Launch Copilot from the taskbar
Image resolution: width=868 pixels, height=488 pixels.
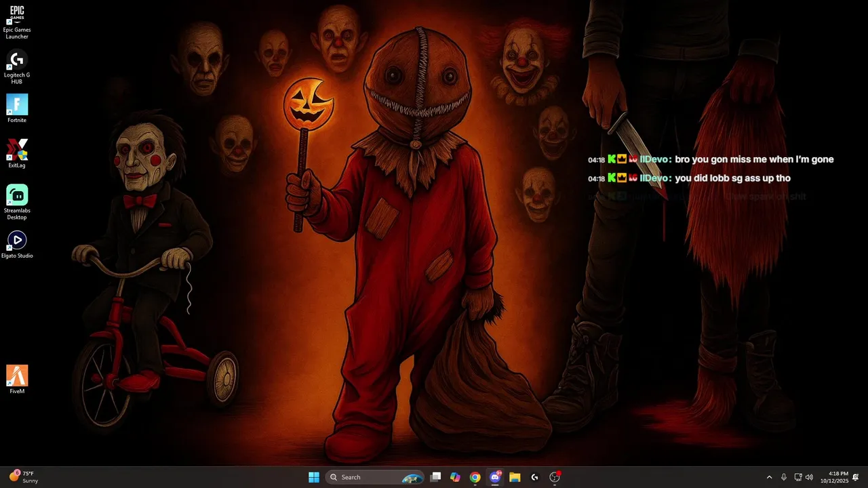pyautogui.click(x=455, y=477)
